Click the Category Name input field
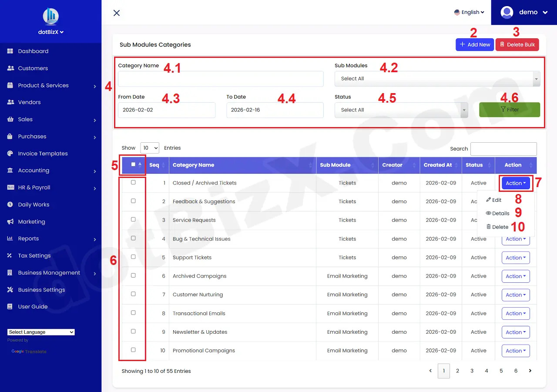The width and height of the screenshot is (557, 392). pyautogui.click(x=221, y=79)
